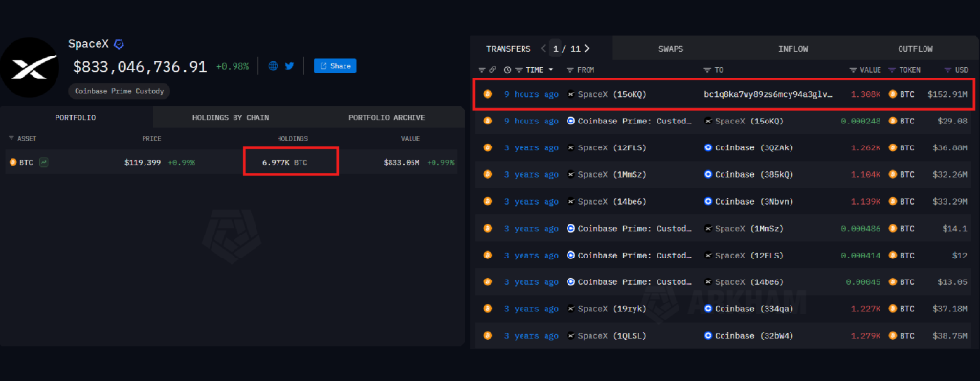The height and width of the screenshot is (381, 980).
Task: Open the Time column filter
Action: tap(518, 70)
